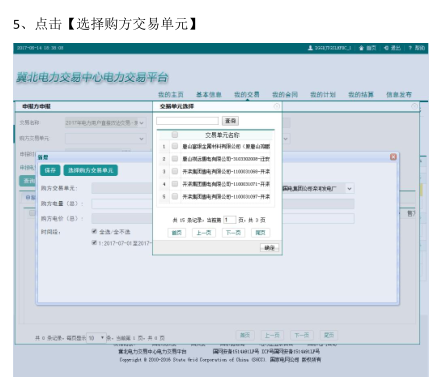The image size is (431, 380).
Task: Toggle the 全选/全不选 checkbox
Action: 94,231
